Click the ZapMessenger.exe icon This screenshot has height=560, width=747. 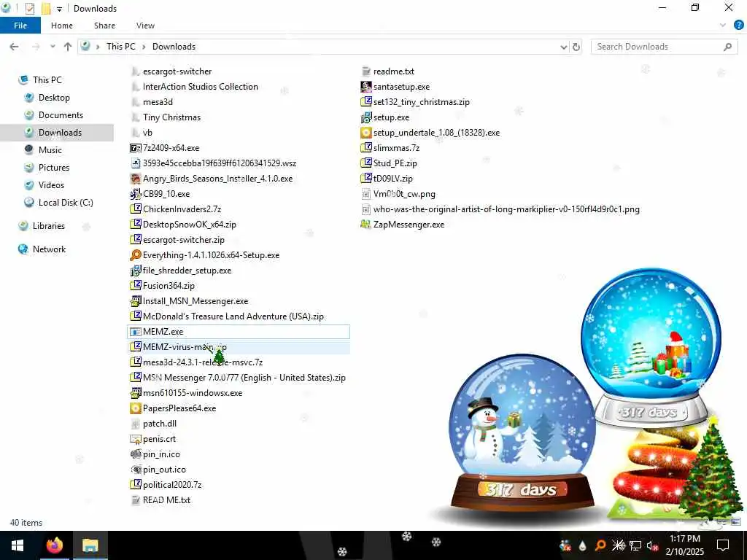[x=366, y=225]
